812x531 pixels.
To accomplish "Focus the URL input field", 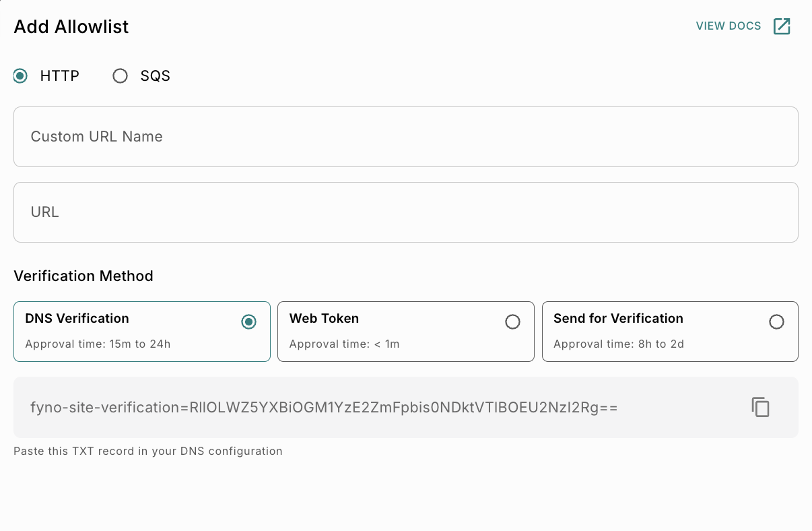I will coord(406,212).
